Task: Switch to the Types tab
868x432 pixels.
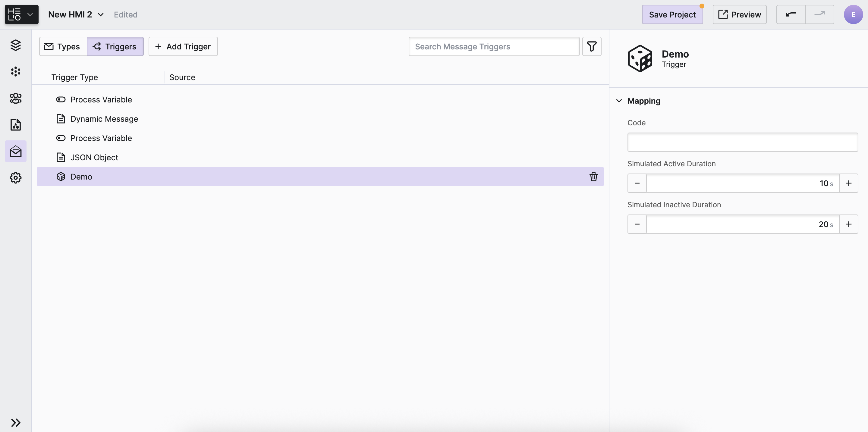Action: coord(63,46)
